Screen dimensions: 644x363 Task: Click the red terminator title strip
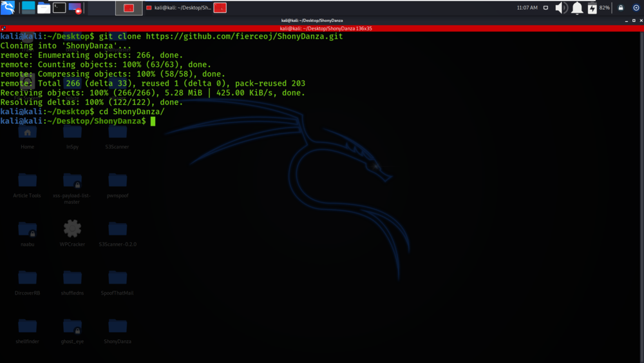click(x=322, y=28)
